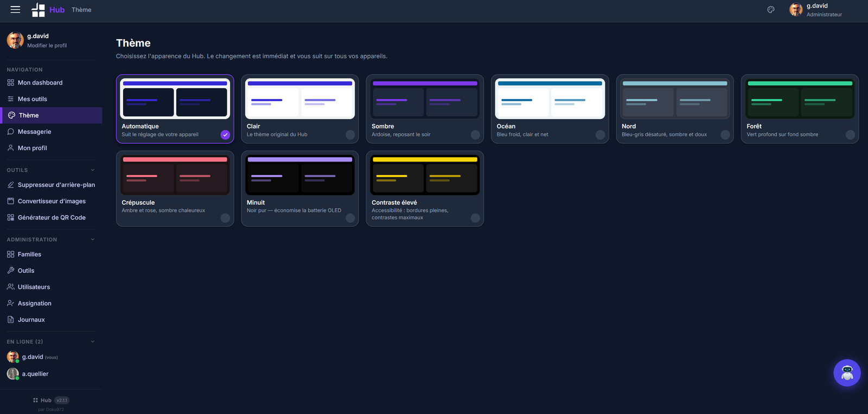Image resolution: width=868 pixels, height=414 pixels.
Task: Click the Crépuscule theme preview thumbnail
Action: (x=175, y=175)
